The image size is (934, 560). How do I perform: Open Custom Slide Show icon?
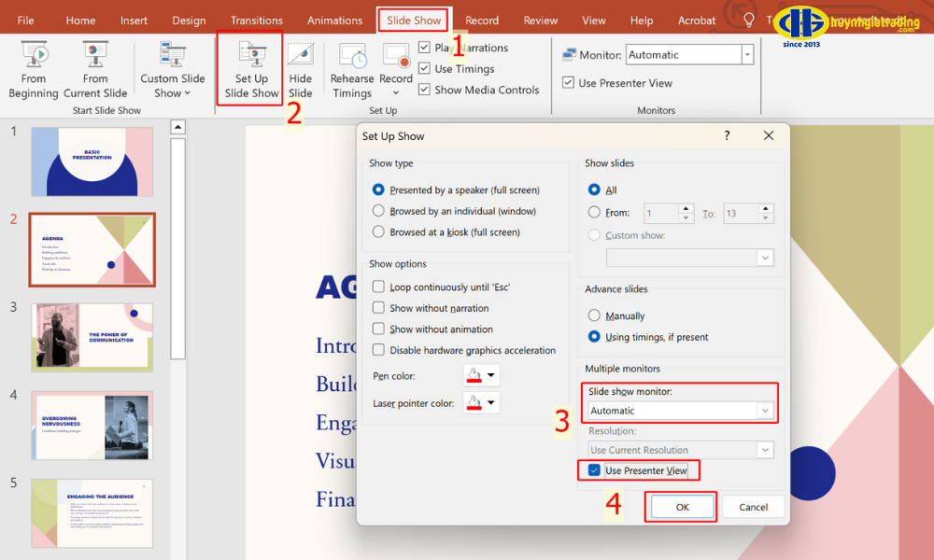coord(172,58)
